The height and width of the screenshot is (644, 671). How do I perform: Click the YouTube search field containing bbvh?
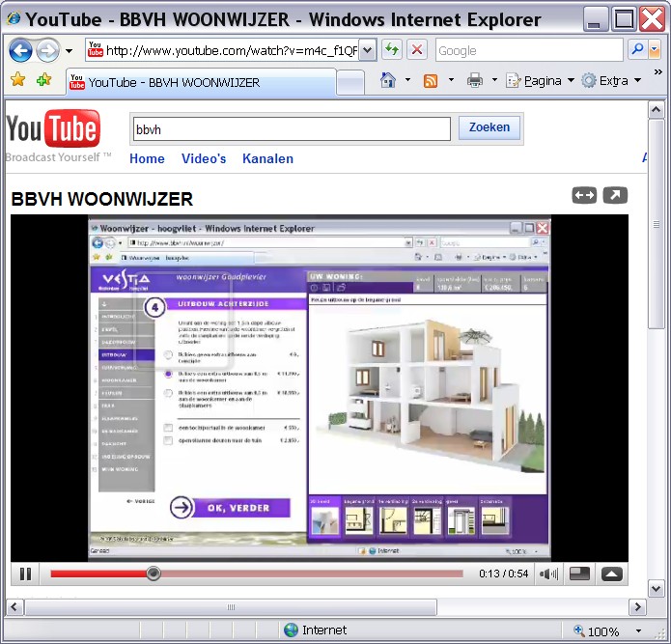tap(292, 129)
